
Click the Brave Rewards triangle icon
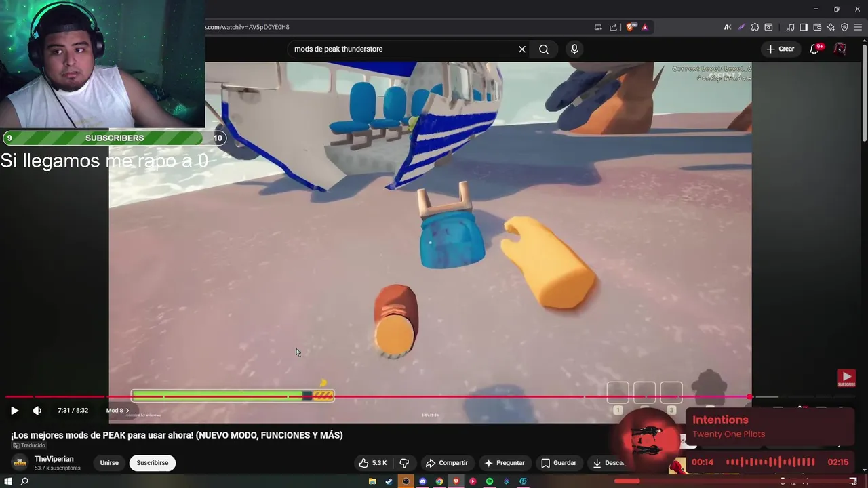pyautogui.click(x=645, y=27)
